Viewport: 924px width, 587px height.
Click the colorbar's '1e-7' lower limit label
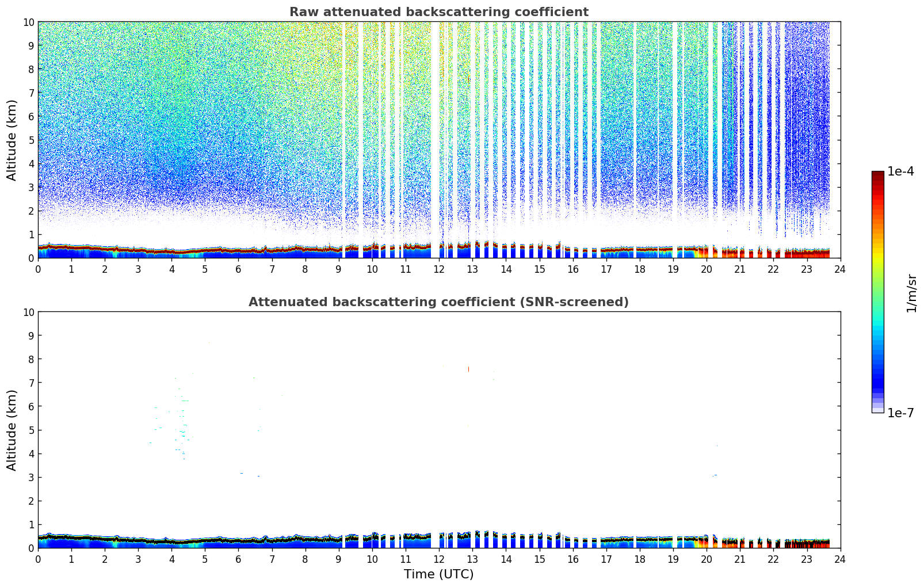pos(900,413)
